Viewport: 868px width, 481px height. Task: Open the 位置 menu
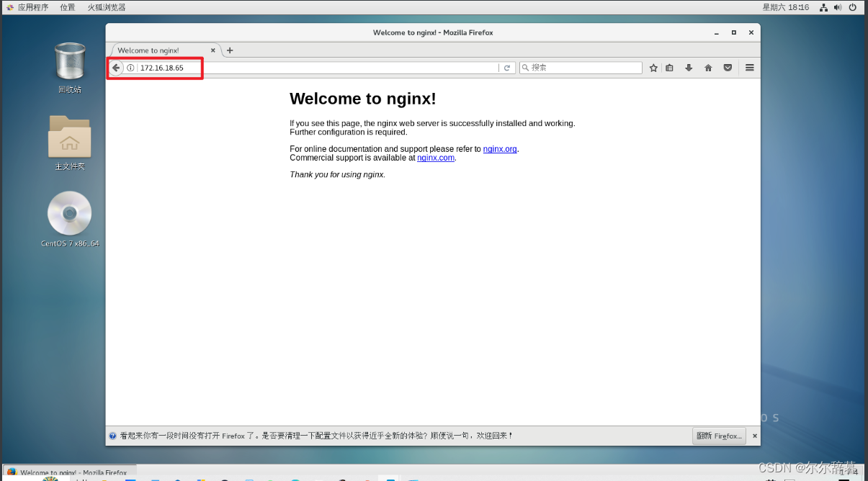67,7
